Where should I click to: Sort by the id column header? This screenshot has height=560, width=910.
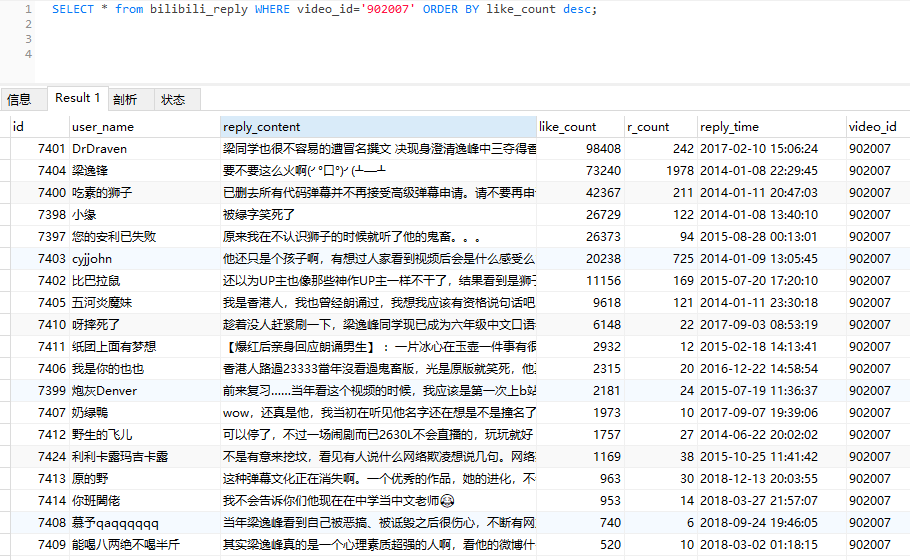[x=39, y=127]
